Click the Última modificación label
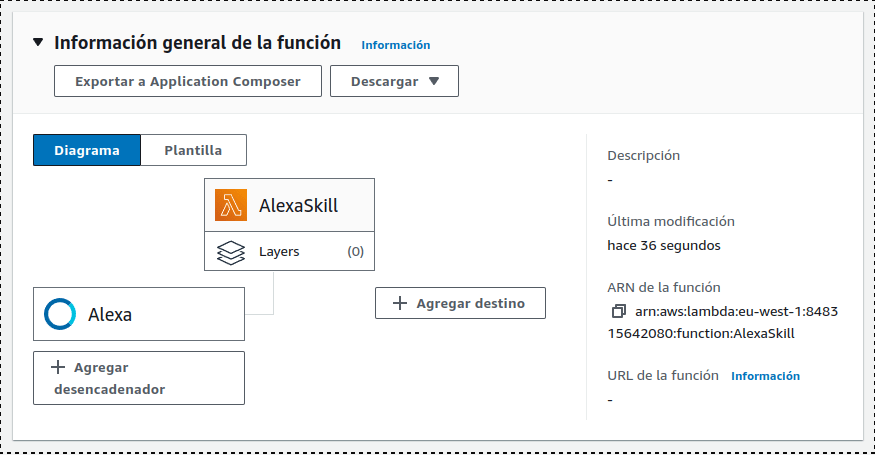The image size is (875, 455). tap(671, 222)
